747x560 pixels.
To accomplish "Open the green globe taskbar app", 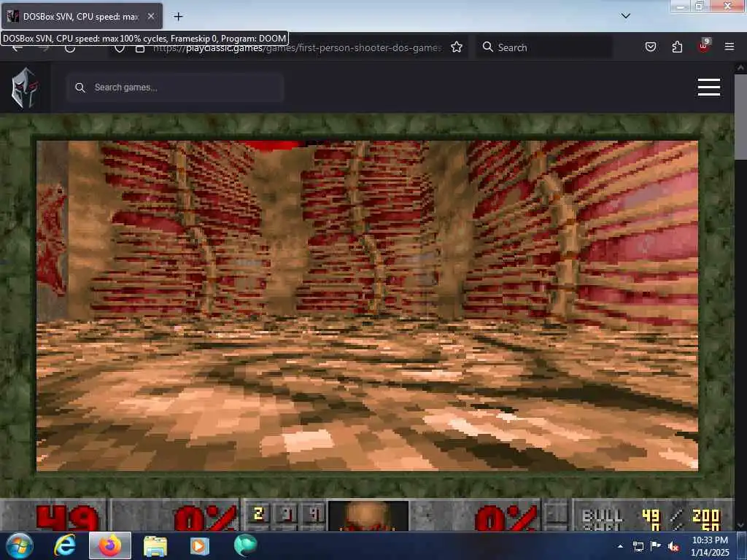I will pyautogui.click(x=245, y=545).
